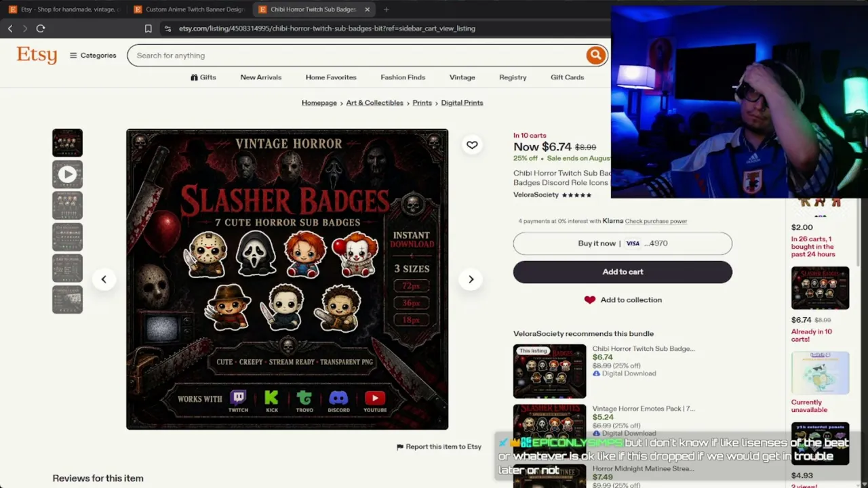Viewport: 868px width, 488px height.
Task: Show the previous listing image
Action: [x=104, y=279]
